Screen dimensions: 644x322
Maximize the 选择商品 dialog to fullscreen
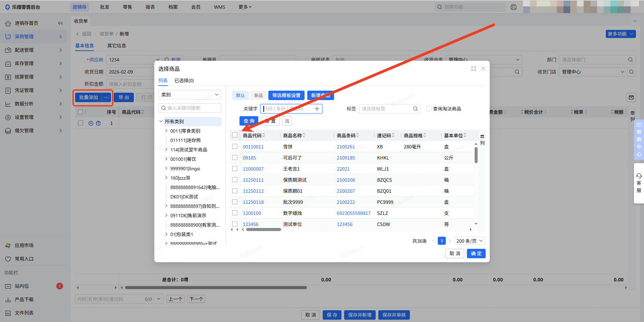coord(474,68)
